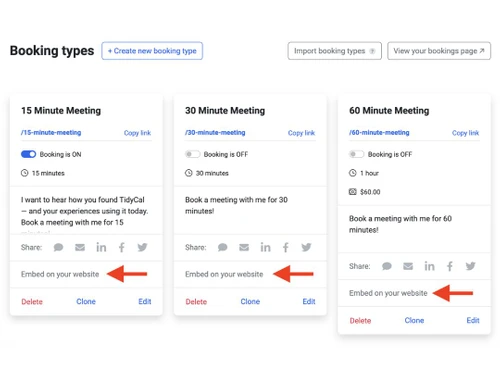Delete the 60 Minute Meeting booking type
Screen dimensions: 500x375
pyautogui.click(x=360, y=321)
